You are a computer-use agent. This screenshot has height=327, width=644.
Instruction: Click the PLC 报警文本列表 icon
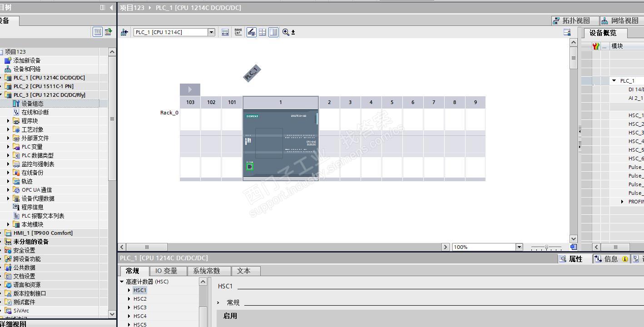click(16, 216)
